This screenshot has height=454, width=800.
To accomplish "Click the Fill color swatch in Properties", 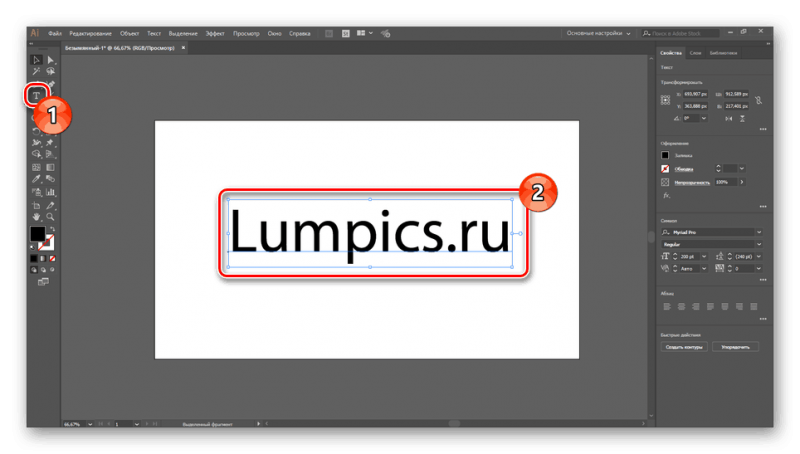I will (x=665, y=155).
